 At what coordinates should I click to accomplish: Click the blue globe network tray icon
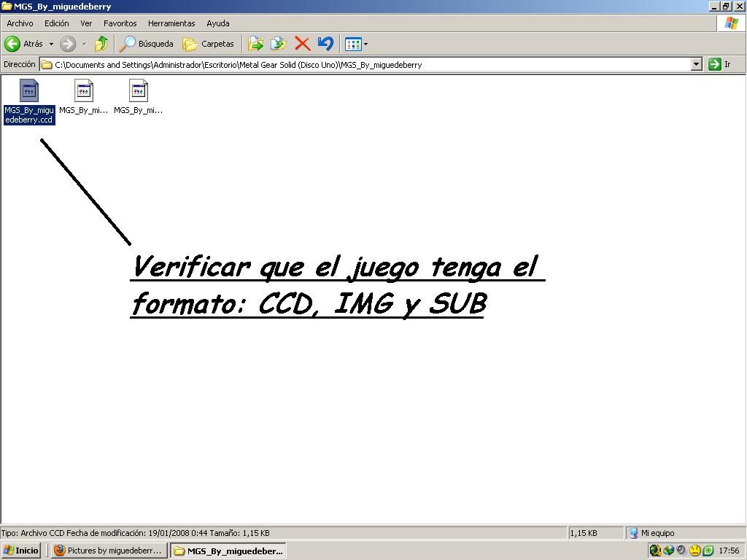tap(668, 551)
